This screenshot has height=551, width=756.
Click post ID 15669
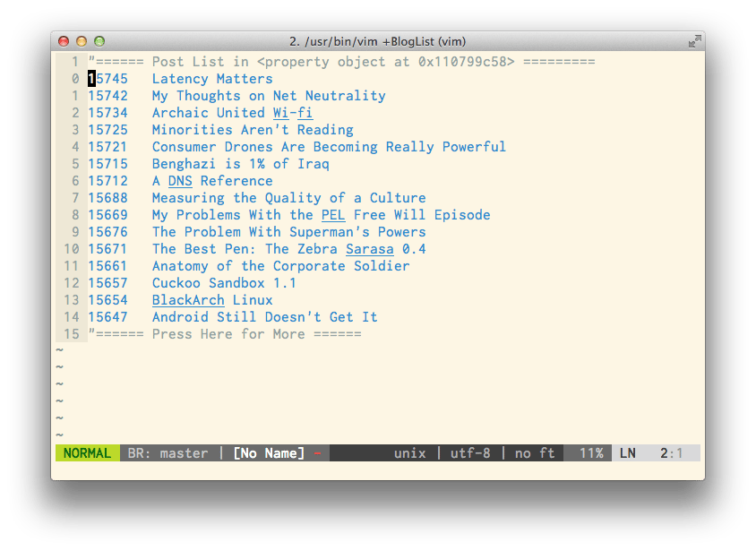click(108, 214)
